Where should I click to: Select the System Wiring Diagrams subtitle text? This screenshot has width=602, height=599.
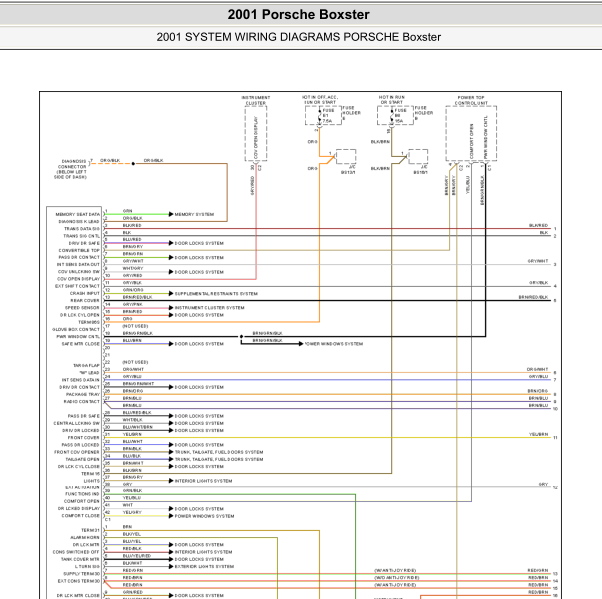pyautogui.click(x=298, y=37)
